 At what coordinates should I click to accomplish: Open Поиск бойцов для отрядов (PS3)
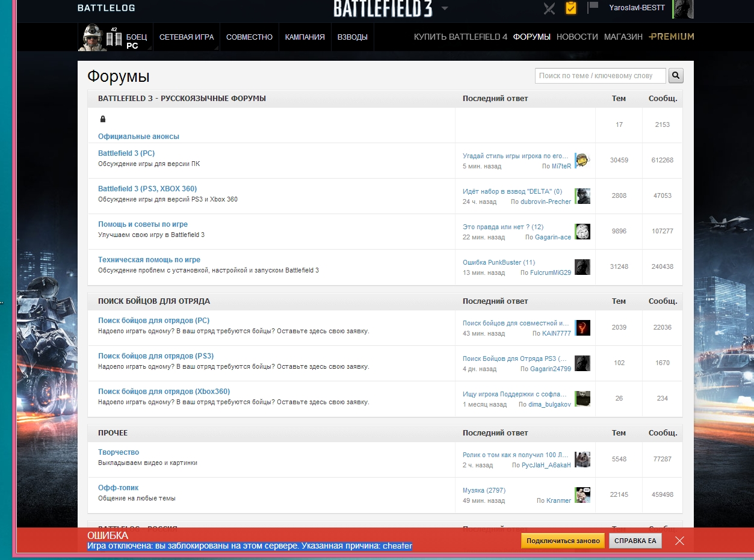(156, 356)
